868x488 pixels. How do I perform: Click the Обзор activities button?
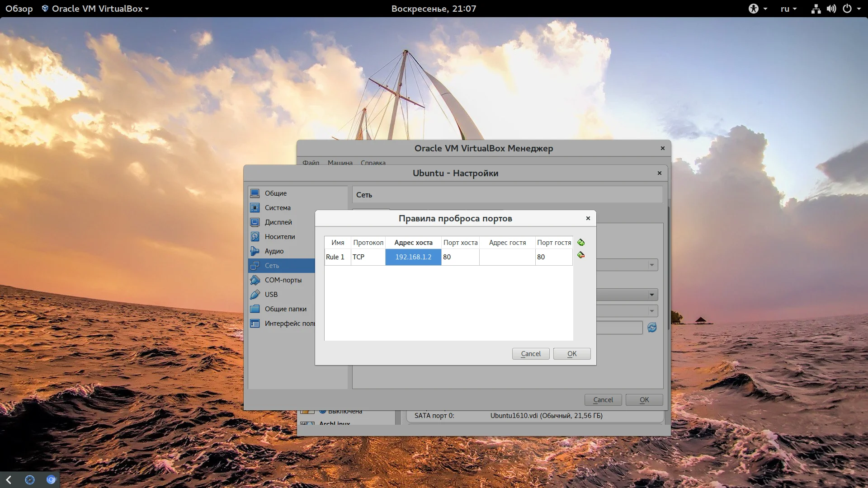[19, 9]
